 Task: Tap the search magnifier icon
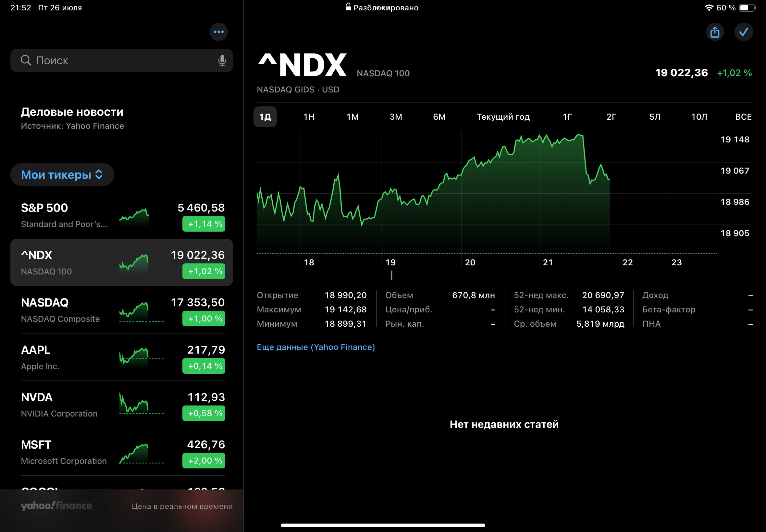click(26, 60)
